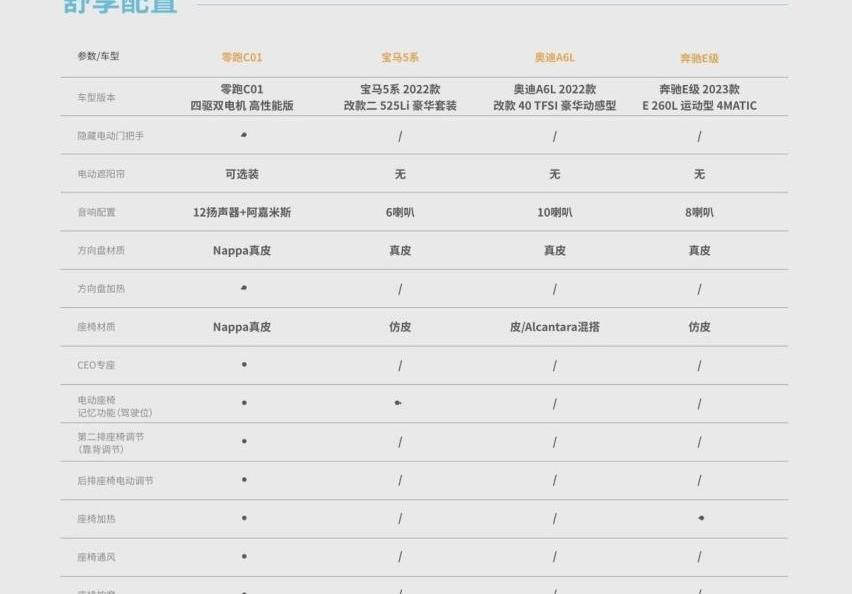Image resolution: width=852 pixels, height=594 pixels.
Task: Select the orange '零跑C01' column header
Action: 242,58
